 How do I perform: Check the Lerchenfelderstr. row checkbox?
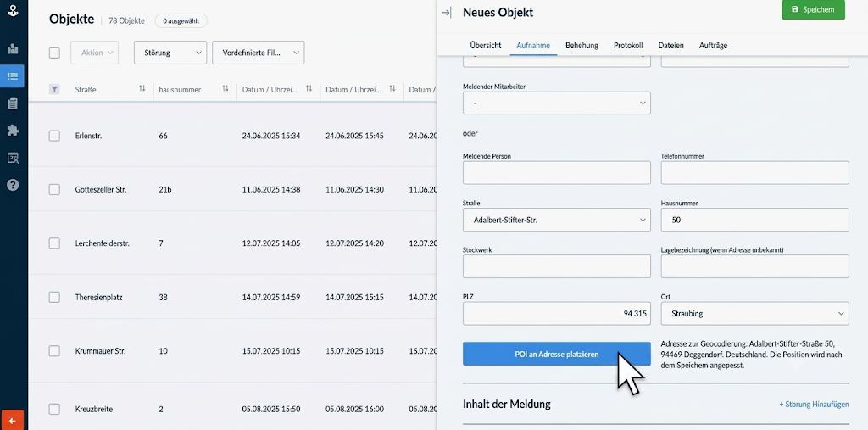[54, 243]
